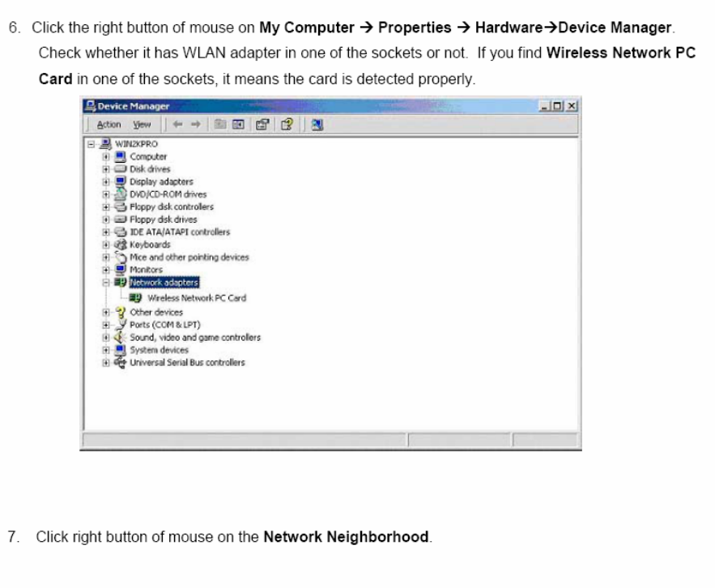Click the Floppy disk drives icon
The height and width of the screenshot is (588, 715).
coord(121,219)
